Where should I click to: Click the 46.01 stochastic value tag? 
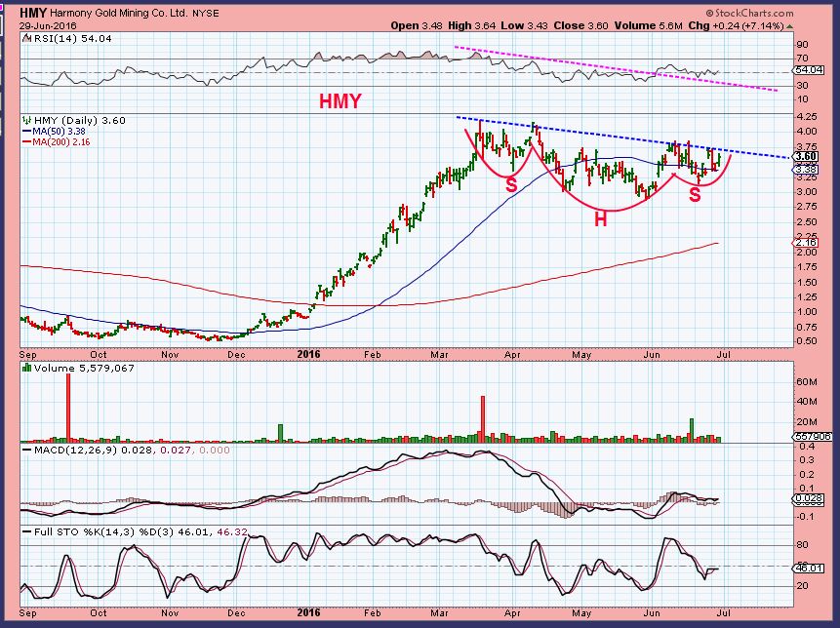pos(806,569)
